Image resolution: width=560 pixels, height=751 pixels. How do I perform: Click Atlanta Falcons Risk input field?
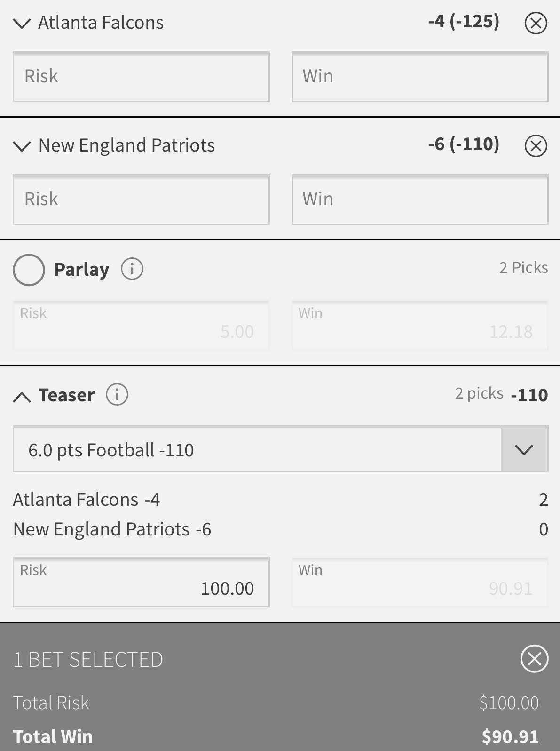141,77
